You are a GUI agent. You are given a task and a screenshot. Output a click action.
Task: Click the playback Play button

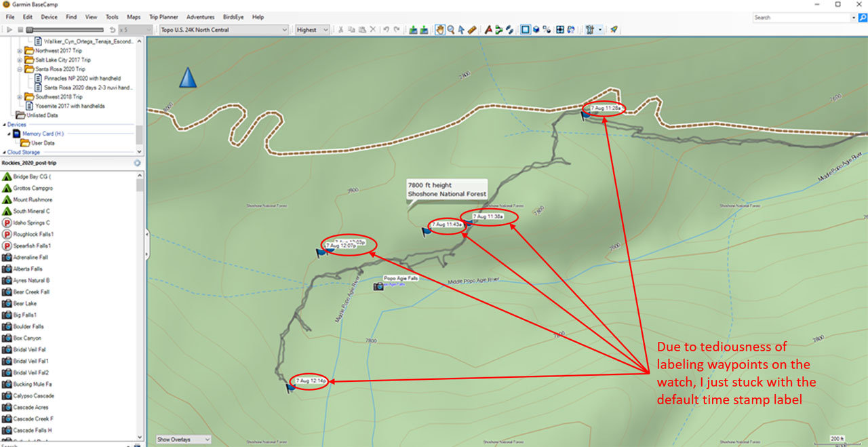[x=9, y=30]
